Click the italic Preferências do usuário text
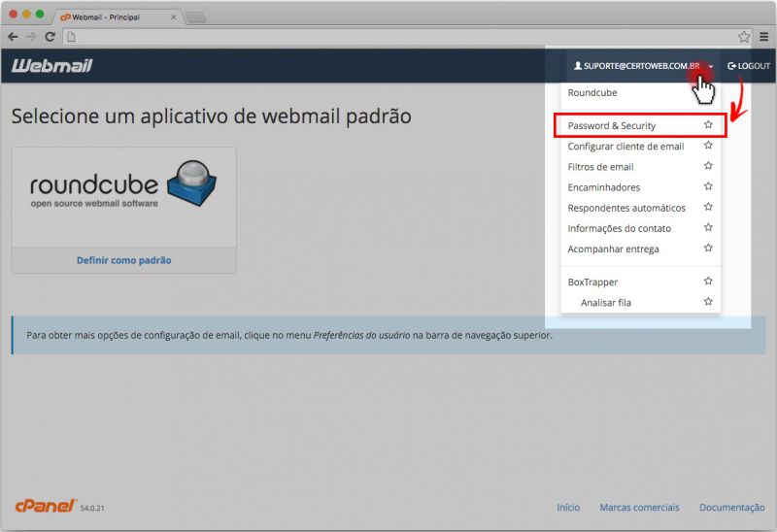 coord(361,335)
